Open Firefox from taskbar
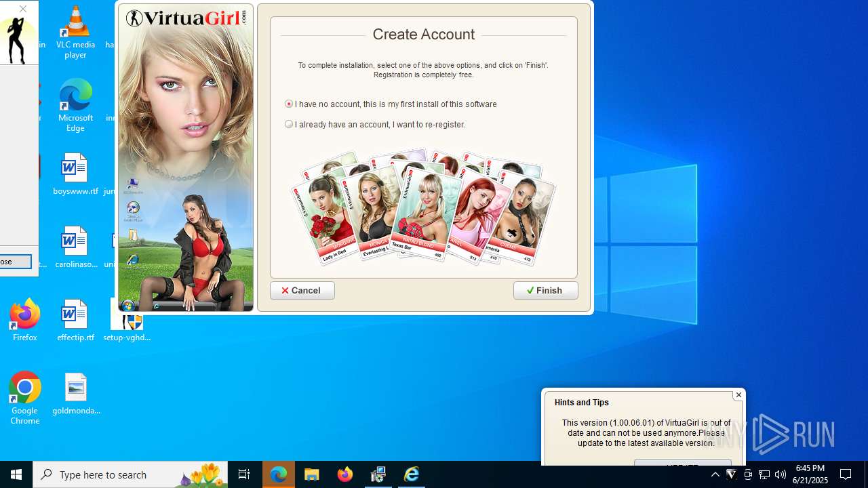The width and height of the screenshot is (868, 488). pyautogui.click(x=345, y=474)
